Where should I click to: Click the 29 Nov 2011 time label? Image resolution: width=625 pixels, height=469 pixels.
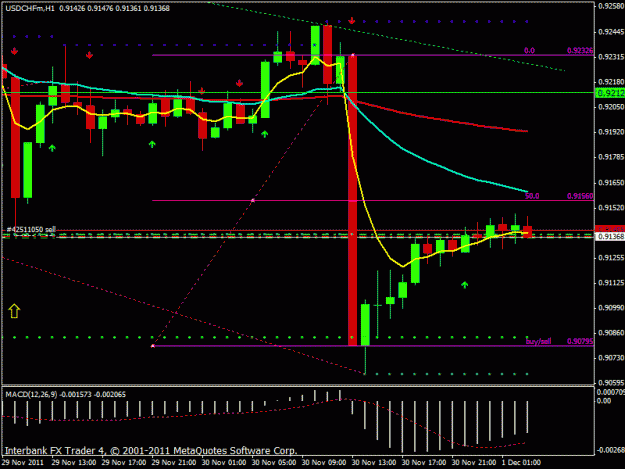[x=23, y=463]
